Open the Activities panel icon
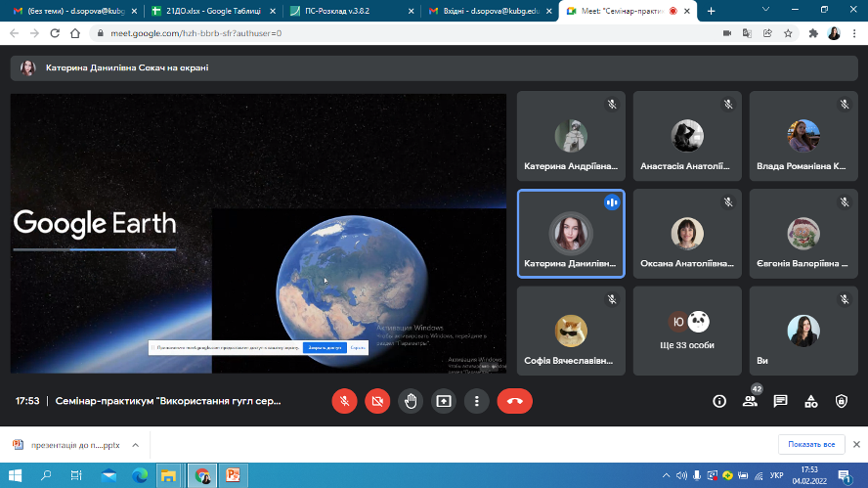The image size is (868, 488). tap(810, 401)
